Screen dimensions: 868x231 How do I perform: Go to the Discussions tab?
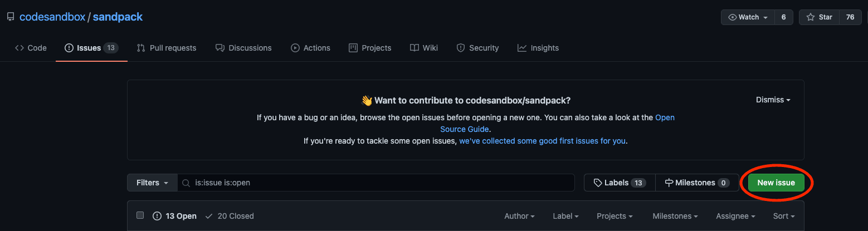243,48
